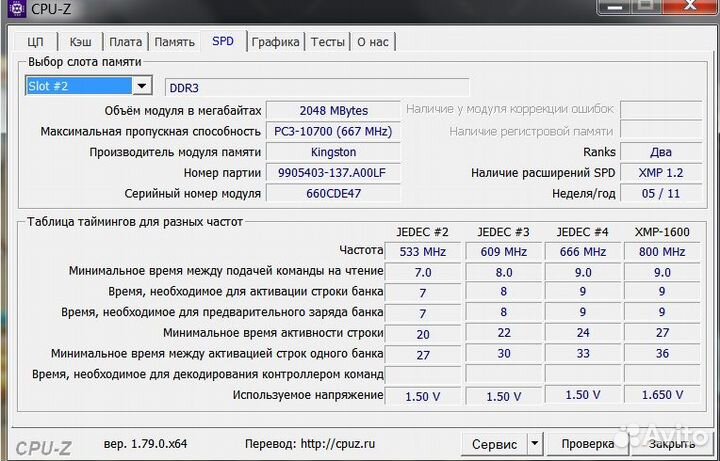Select the PC3-10700 (667 MHz) bandwidth value
The width and height of the screenshot is (720, 461).
[333, 132]
